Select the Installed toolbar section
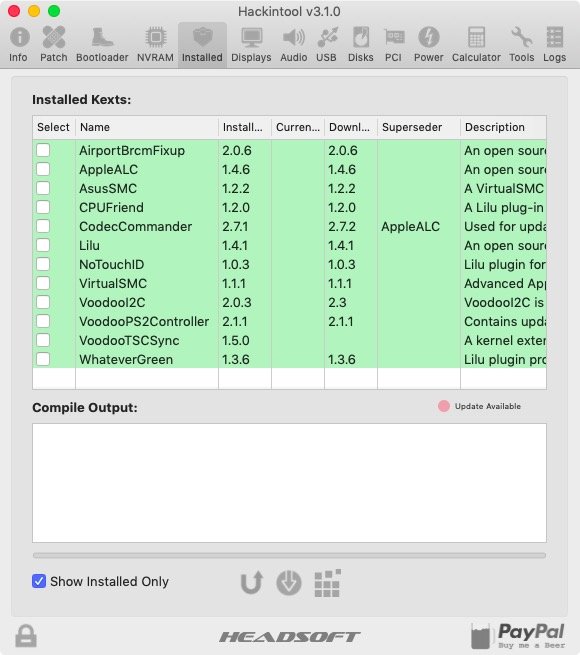The image size is (580, 655). click(x=202, y=44)
